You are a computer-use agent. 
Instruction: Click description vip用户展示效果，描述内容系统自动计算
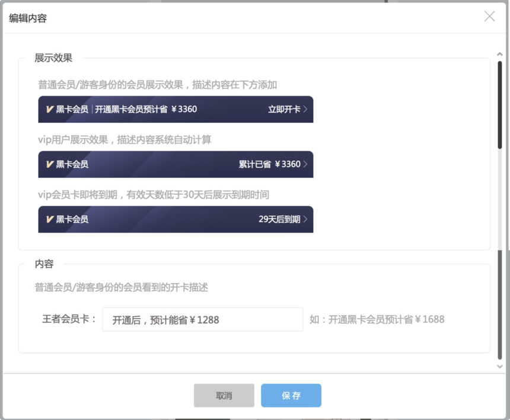coord(125,140)
